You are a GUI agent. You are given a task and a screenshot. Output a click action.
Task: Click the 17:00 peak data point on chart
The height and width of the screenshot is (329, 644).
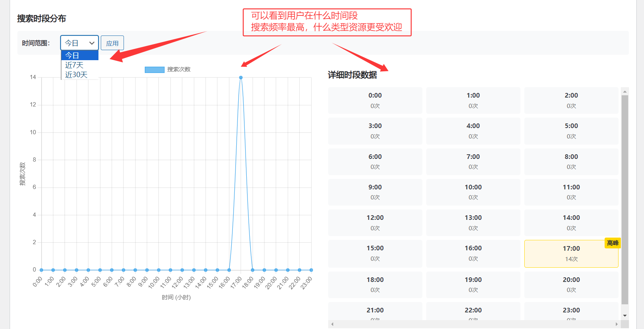click(x=241, y=78)
